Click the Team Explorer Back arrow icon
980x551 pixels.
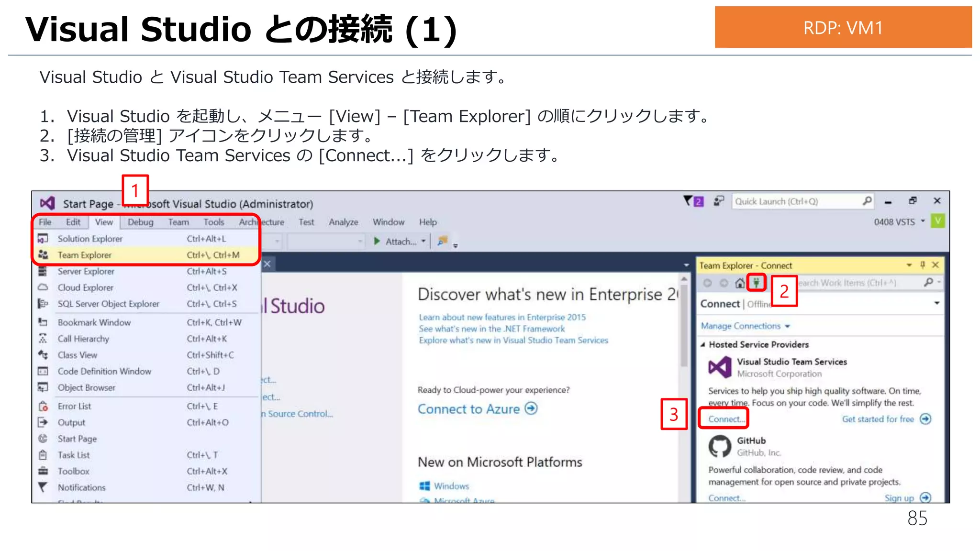[707, 283]
